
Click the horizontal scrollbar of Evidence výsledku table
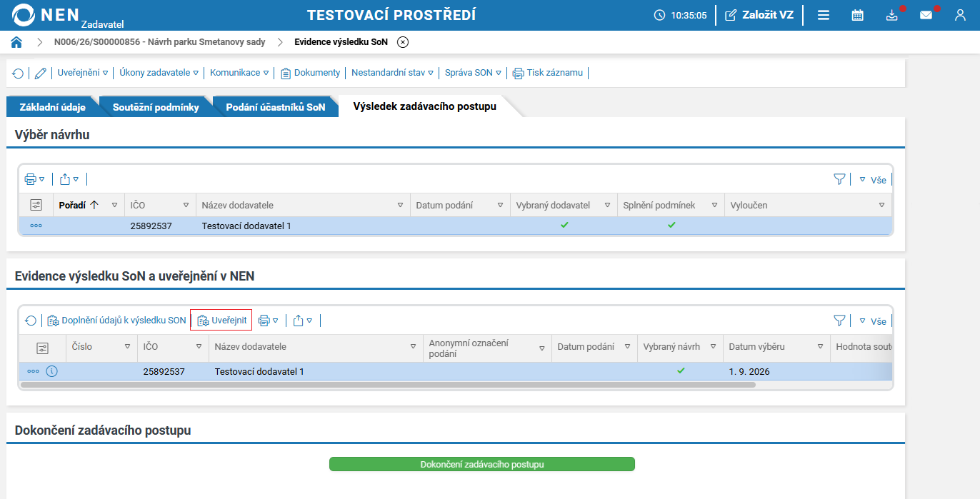(388, 384)
